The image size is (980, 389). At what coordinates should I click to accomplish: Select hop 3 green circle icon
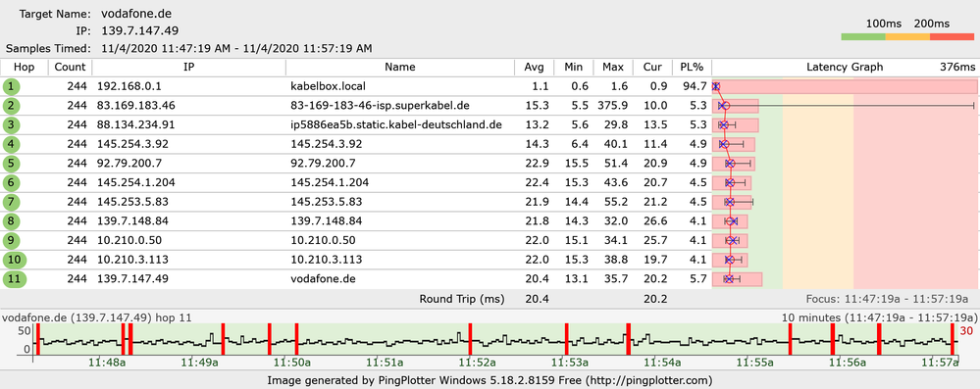pyautogui.click(x=11, y=125)
